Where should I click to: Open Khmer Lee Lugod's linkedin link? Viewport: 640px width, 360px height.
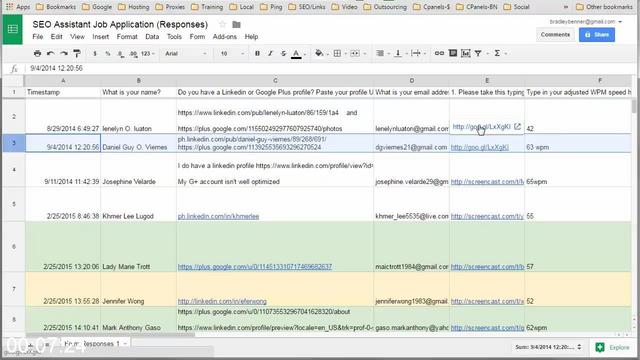pyautogui.click(x=218, y=216)
